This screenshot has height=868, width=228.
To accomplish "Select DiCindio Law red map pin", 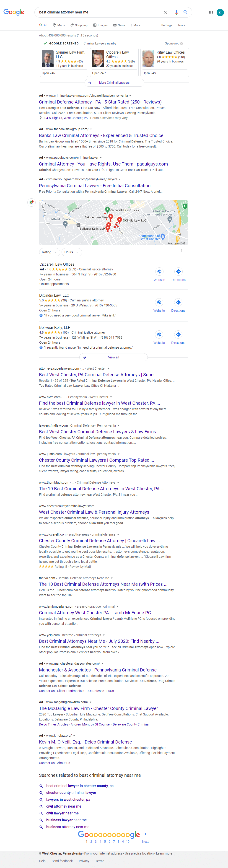I will pos(119,220).
